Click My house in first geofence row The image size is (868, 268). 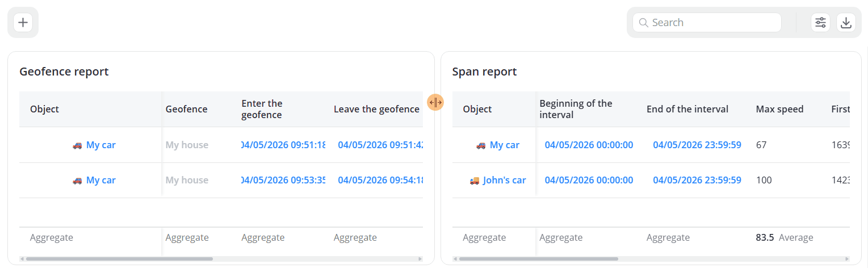[x=187, y=145]
